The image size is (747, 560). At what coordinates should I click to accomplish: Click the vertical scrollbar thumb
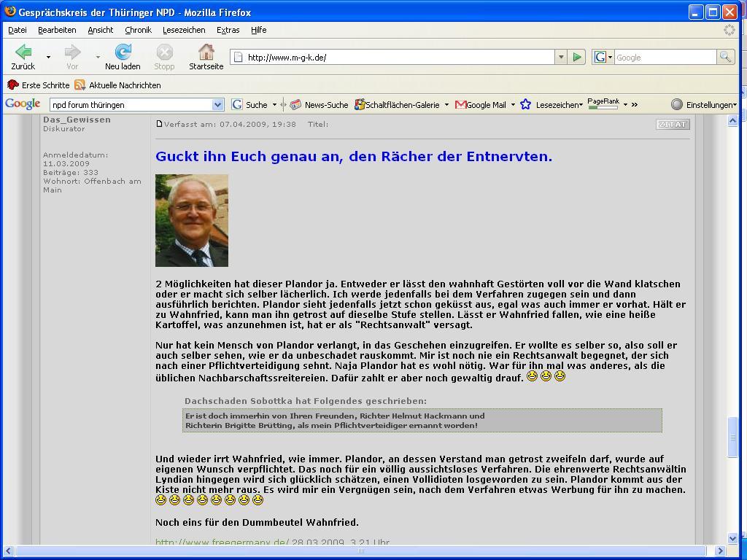(x=733, y=436)
